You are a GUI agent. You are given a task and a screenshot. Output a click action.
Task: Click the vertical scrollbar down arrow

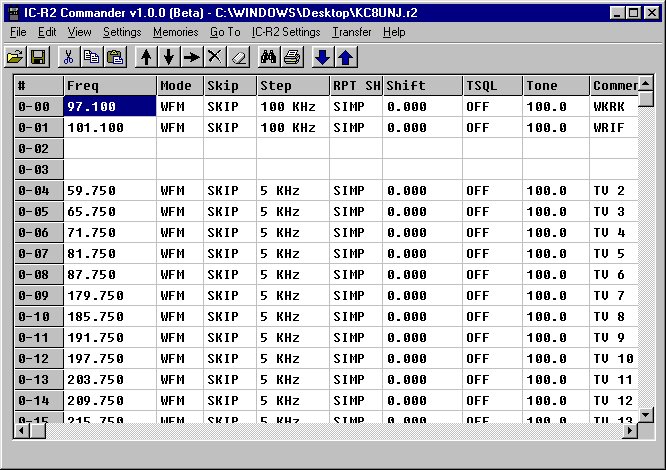646,414
